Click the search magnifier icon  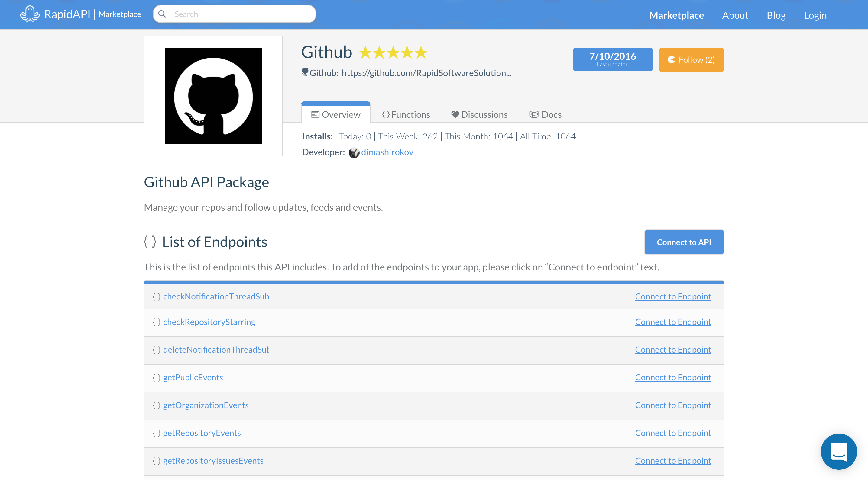pos(162,14)
